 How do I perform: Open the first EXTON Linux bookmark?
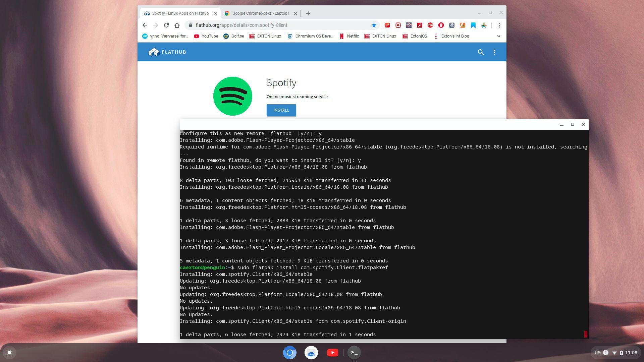click(x=265, y=36)
